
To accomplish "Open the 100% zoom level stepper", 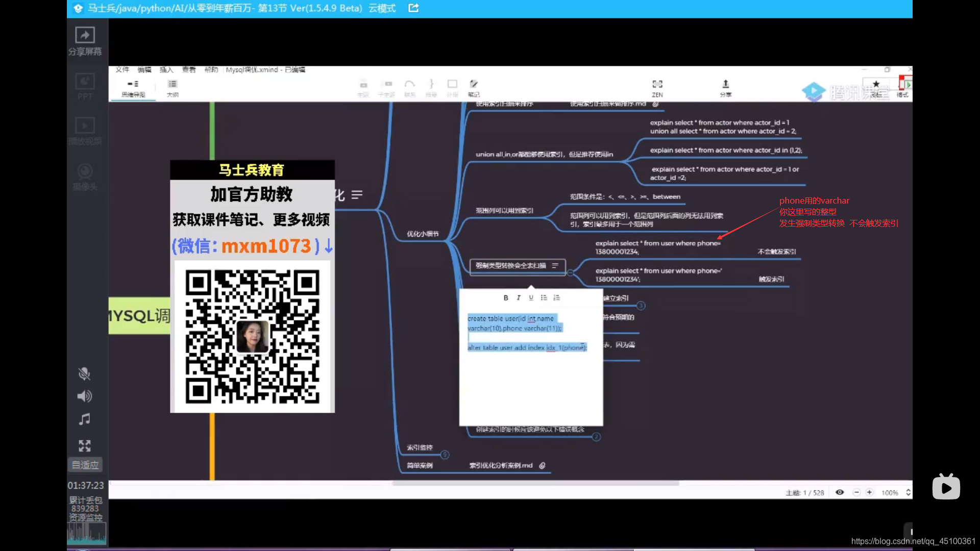I will (x=908, y=492).
